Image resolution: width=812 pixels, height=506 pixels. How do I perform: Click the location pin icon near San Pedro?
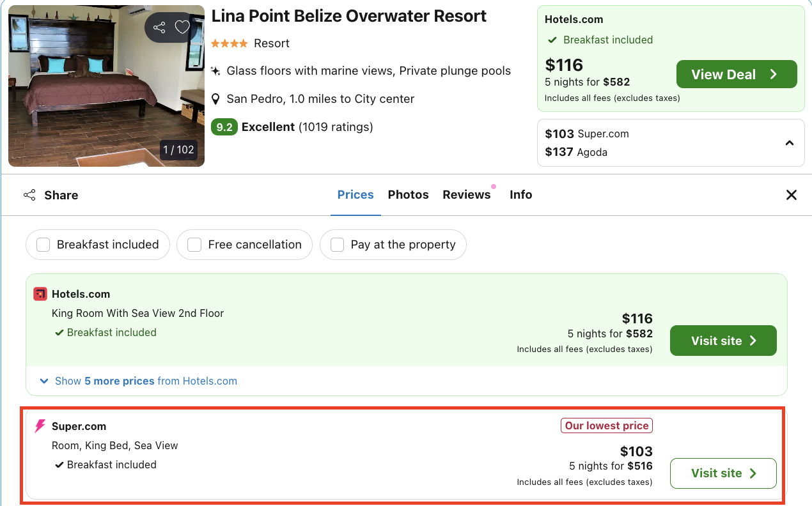[x=217, y=99]
